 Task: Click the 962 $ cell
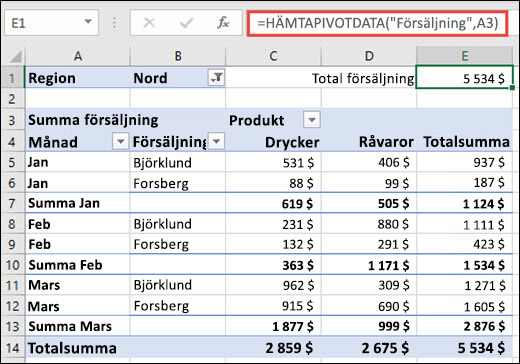[x=273, y=285]
